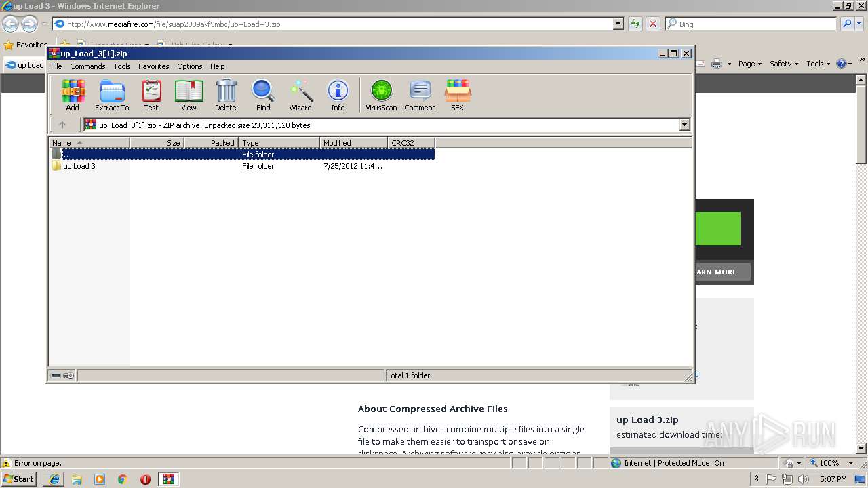
Task: Run the Test archive tool
Action: pyautogui.click(x=151, y=96)
